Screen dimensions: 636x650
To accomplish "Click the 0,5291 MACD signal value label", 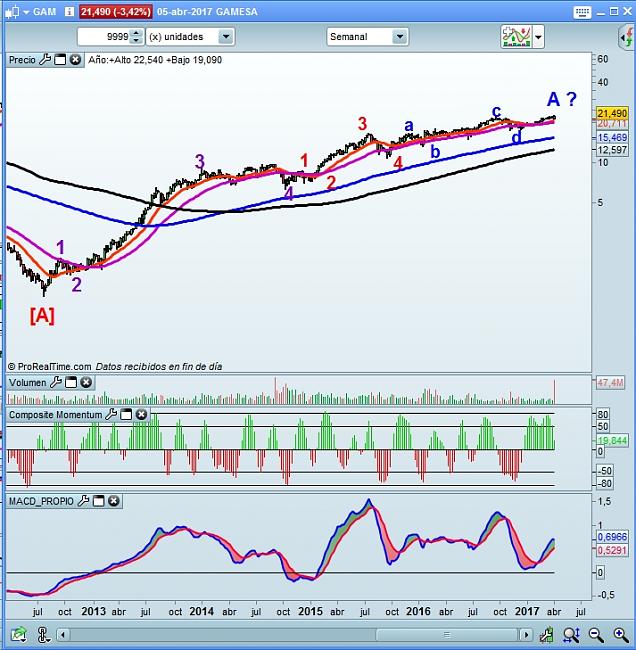I will (612, 551).
